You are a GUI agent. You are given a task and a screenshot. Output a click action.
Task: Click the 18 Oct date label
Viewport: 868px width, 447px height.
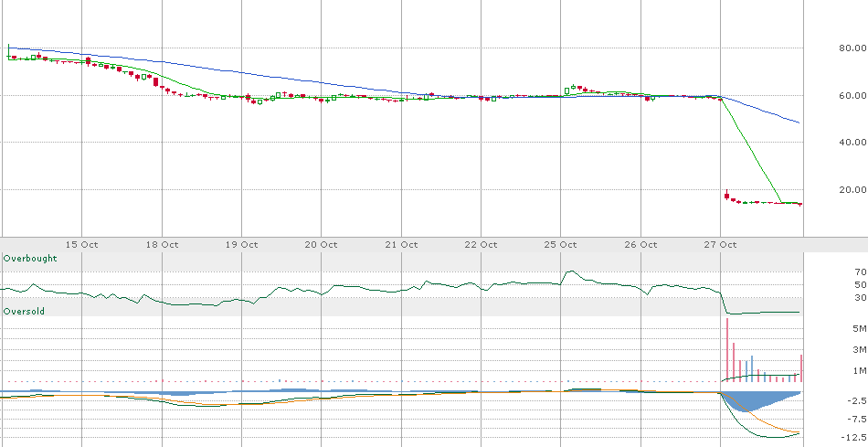point(163,244)
